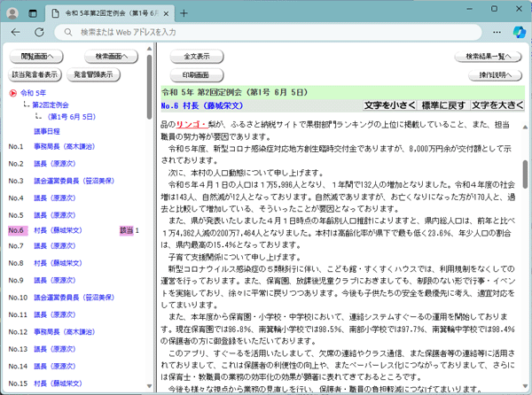Viewport: 532px width, 395px height.
Task: Click left panel scrollbar down arrow
Action: 149,386
